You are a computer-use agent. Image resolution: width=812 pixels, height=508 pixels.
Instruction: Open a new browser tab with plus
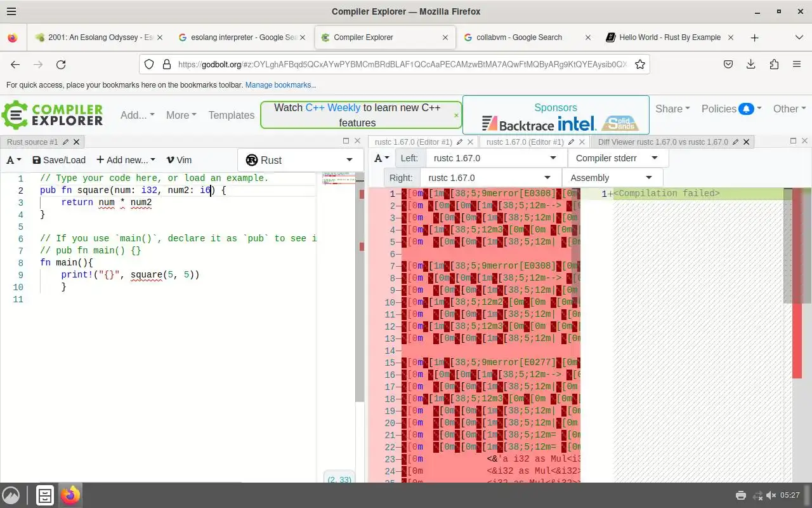[754, 37]
